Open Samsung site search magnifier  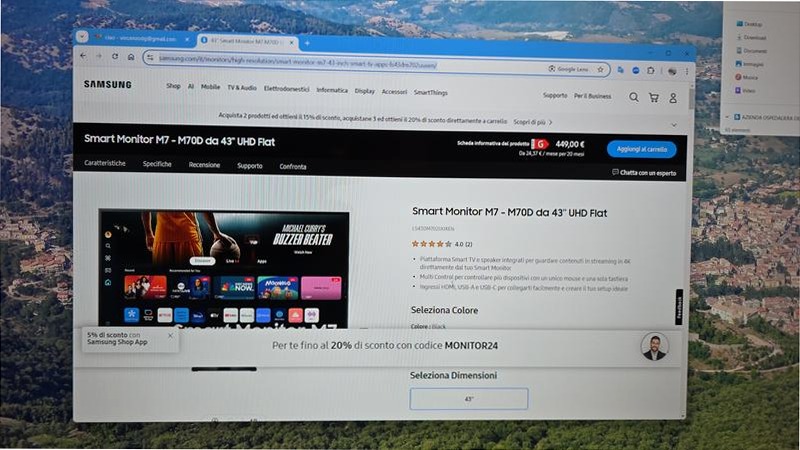coord(633,97)
